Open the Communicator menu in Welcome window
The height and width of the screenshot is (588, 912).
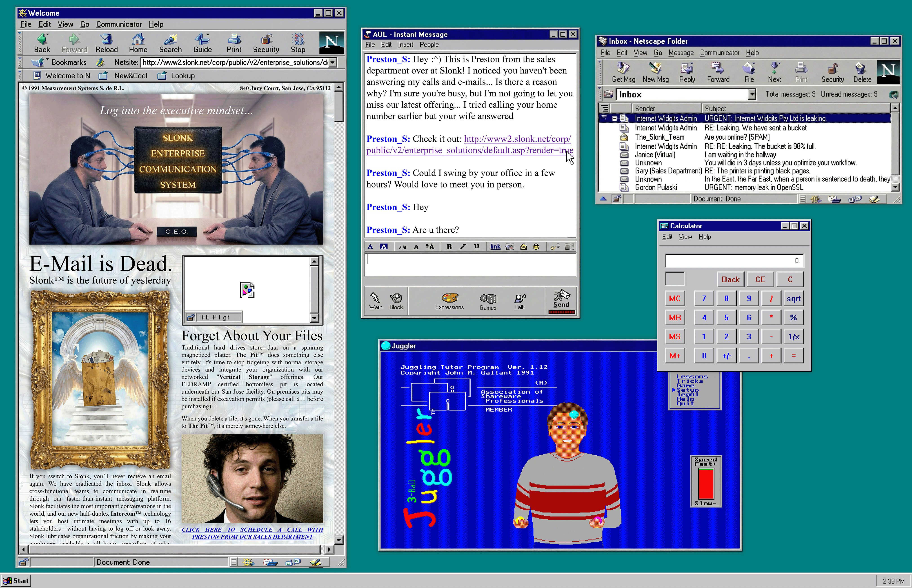tap(119, 24)
